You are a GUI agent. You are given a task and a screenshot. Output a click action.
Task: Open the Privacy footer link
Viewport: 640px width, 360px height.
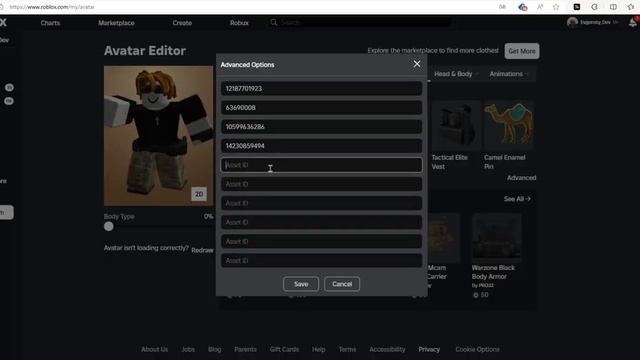[429, 349]
